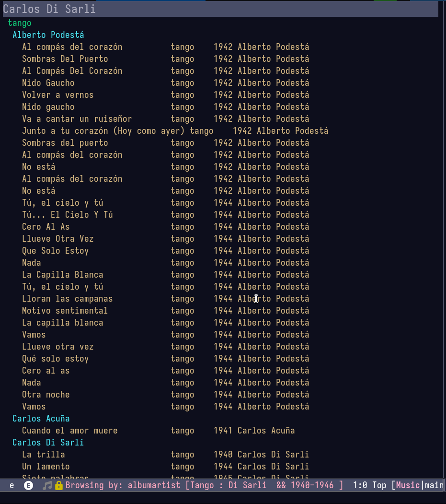Select the track Cuando el amor muere
The height and width of the screenshot is (504, 446).
tap(158, 431)
